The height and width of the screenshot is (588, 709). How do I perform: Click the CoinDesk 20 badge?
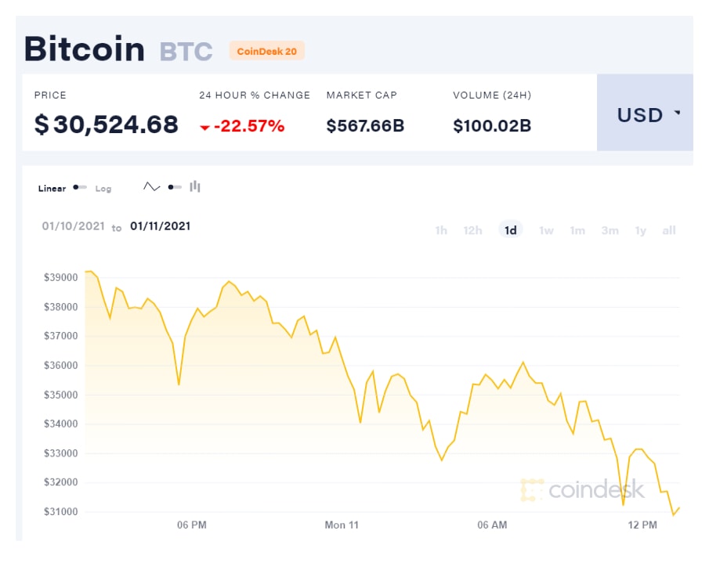[267, 50]
